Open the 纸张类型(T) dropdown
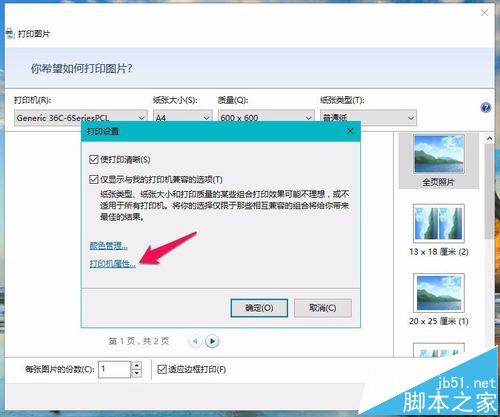The width and height of the screenshot is (500, 417). [x=368, y=118]
